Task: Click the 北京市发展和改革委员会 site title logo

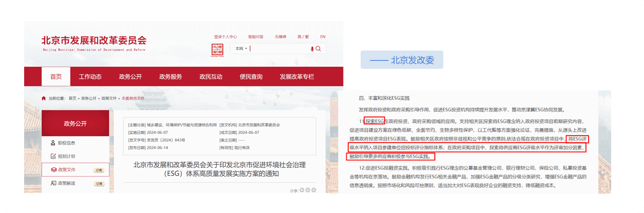Action: click(94, 42)
